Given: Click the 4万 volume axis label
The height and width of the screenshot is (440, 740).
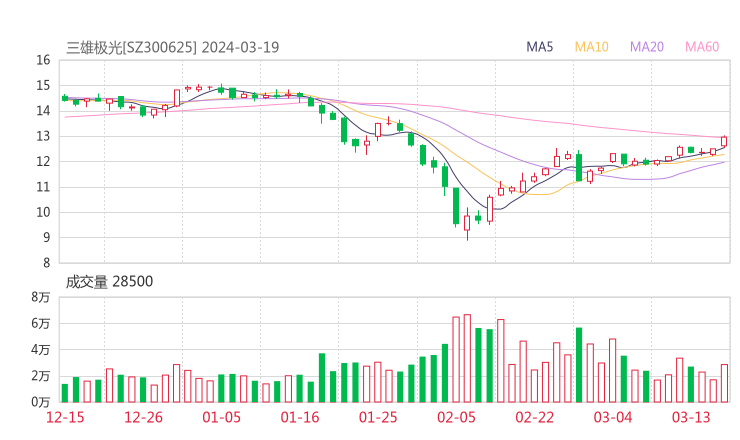Looking at the screenshot, I should 41,350.
